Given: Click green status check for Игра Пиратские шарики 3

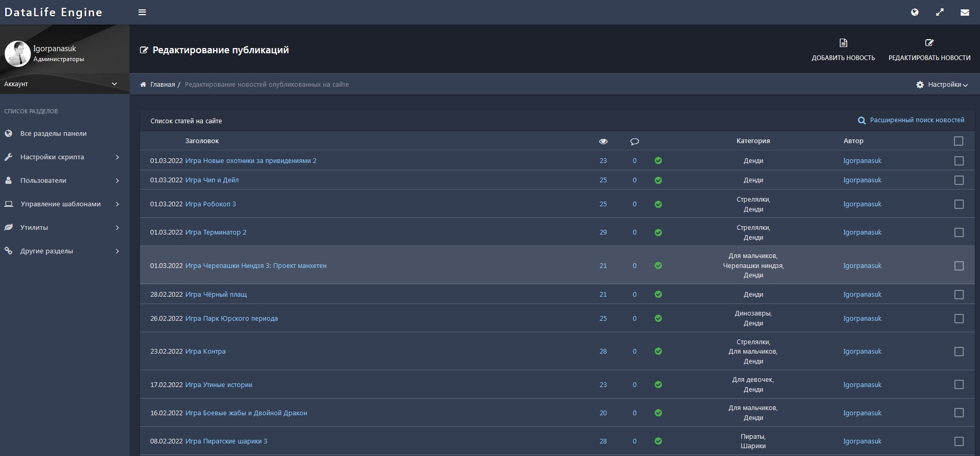Looking at the screenshot, I should [x=658, y=441].
